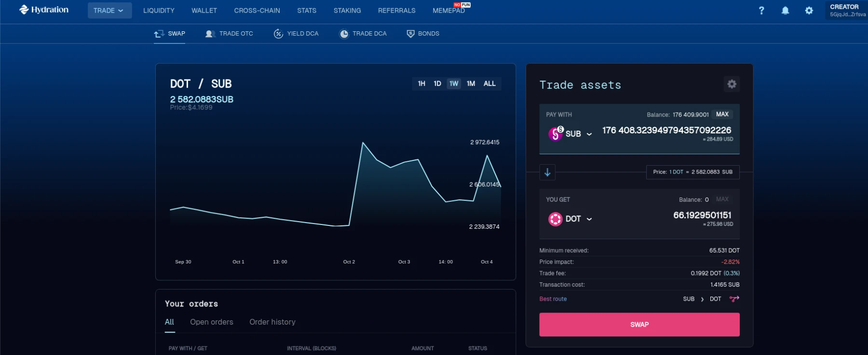Expand the TRADE navigation dropdown
868x355 pixels.
pyautogui.click(x=109, y=11)
